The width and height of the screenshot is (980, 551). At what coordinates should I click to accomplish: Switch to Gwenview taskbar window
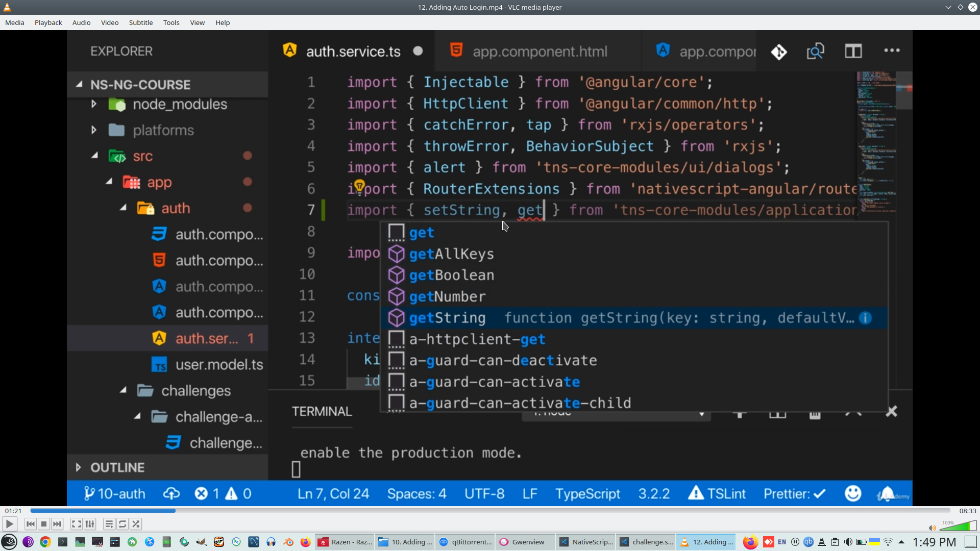pyautogui.click(x=526, y=542)
